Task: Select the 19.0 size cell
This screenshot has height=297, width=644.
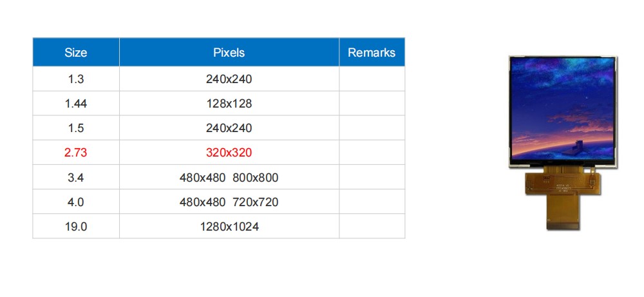Action: click(76, 227)
